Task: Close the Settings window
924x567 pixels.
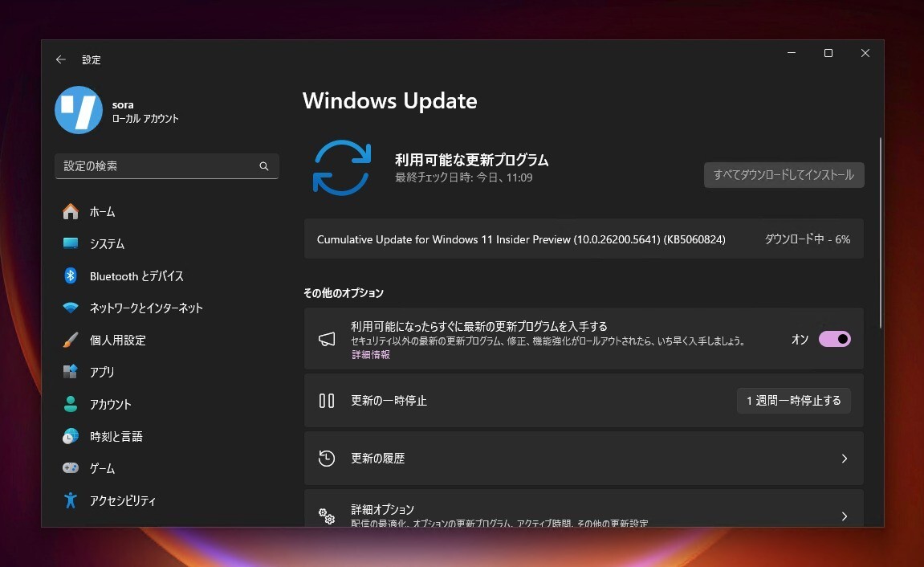Action: point(865,53)
